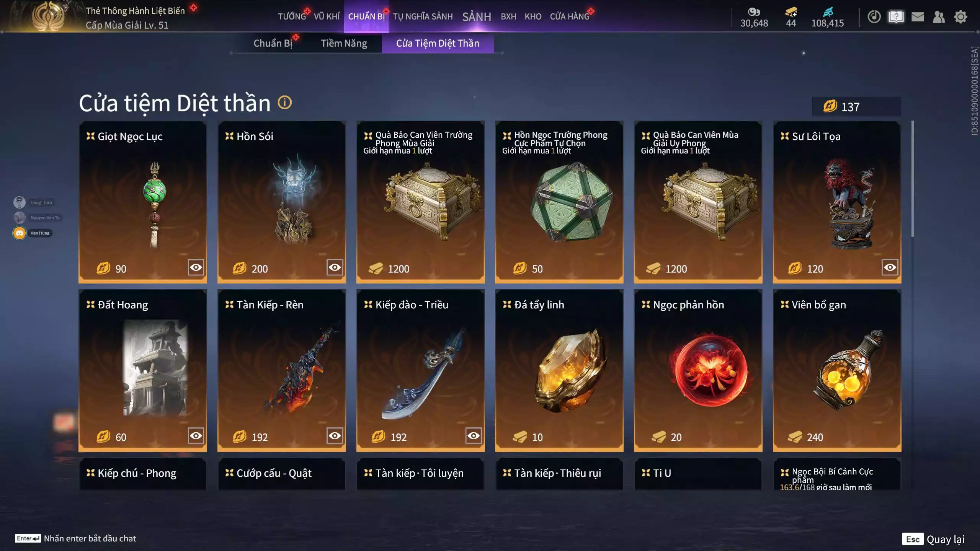980x551 pixels.
Task: Open the TỤ NGHĨA SẢNH menu
Action: (x=423, y=16)
